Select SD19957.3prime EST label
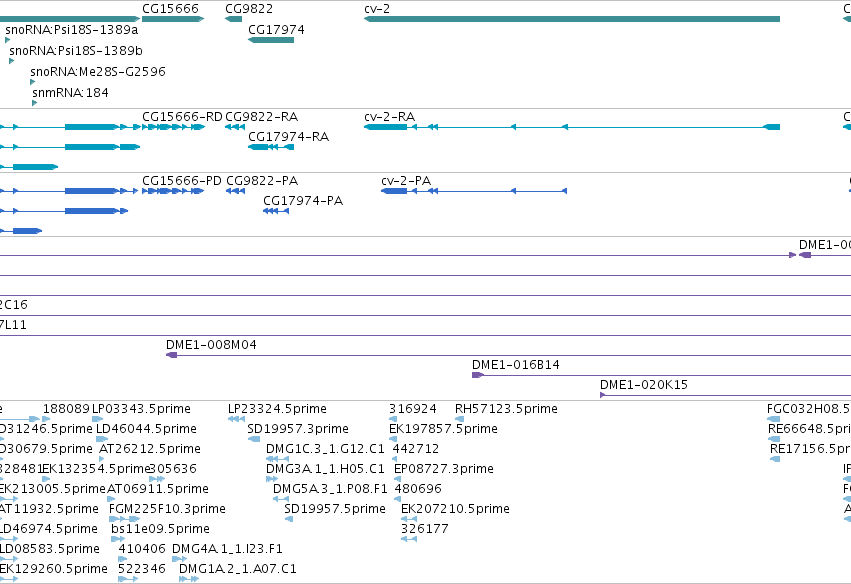Screen dimensions: 851x584 tap(298, 429)
